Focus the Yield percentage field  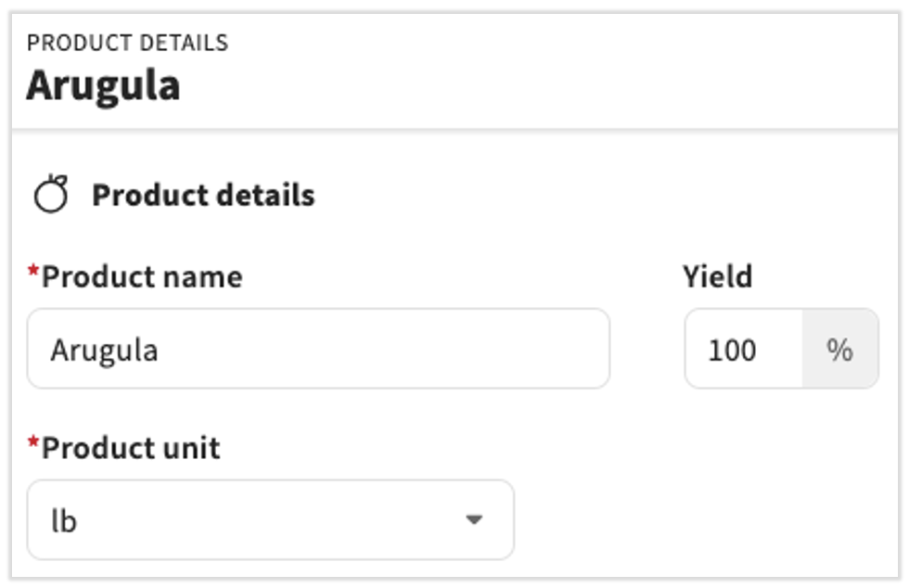tap(744, 350)
